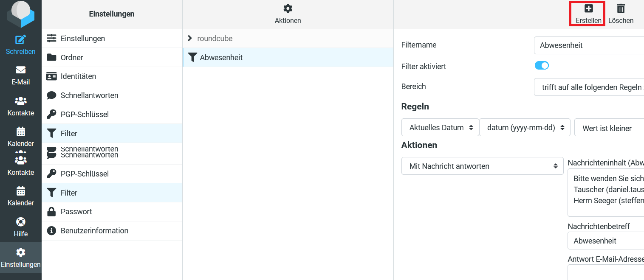Open the datum (yyyy-mm-dd) dropdown
Image resolution: width=644 pixels, height=280 pixels.
pos(525,128)
